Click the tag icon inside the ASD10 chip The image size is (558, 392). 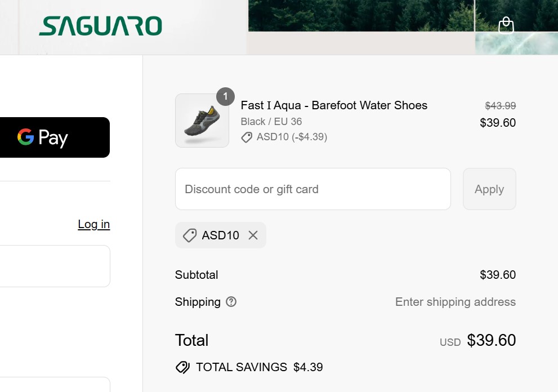[189, 235]
